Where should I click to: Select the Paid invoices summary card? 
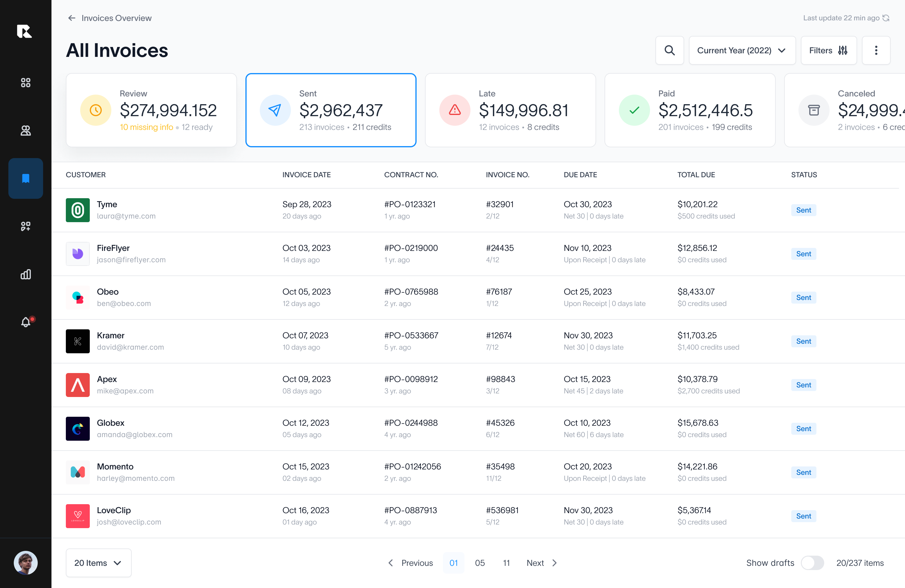click(x=690, y=110)
